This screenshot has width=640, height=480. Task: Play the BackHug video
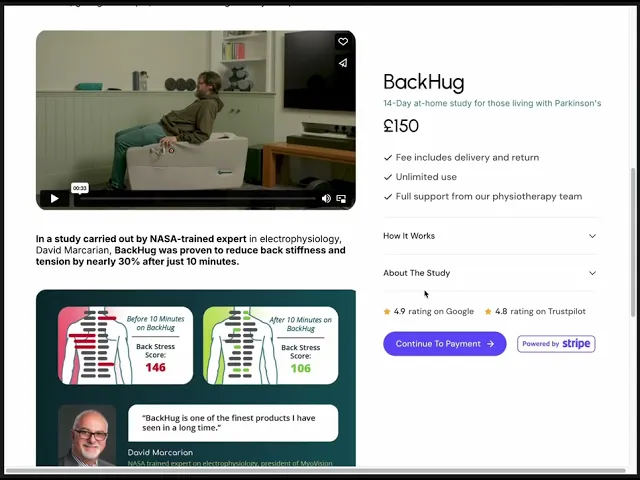point(54,199)
